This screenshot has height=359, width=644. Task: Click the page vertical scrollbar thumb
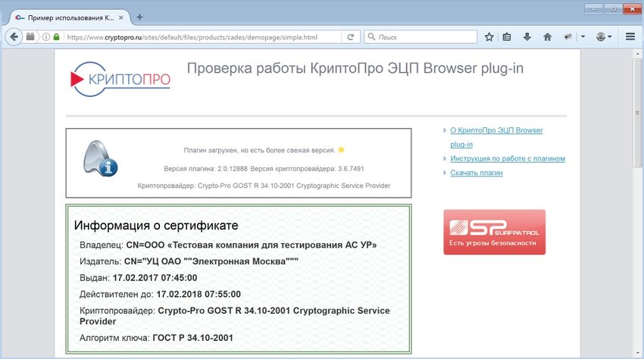click(637, 113)
